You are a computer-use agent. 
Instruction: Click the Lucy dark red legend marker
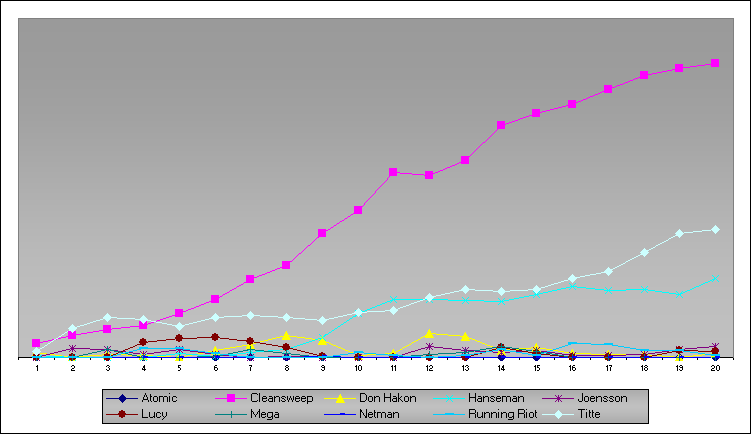(x=122, y=414)
